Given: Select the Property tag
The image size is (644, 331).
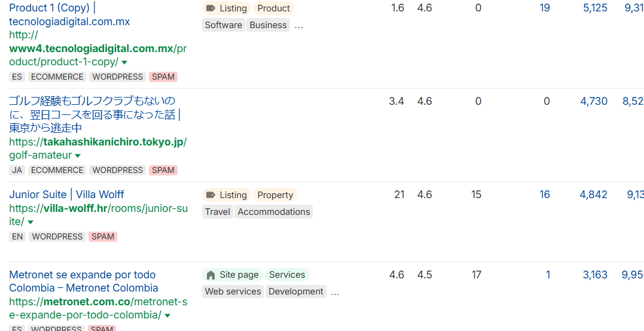Looking at the screenshot, I should click(275, 195).
